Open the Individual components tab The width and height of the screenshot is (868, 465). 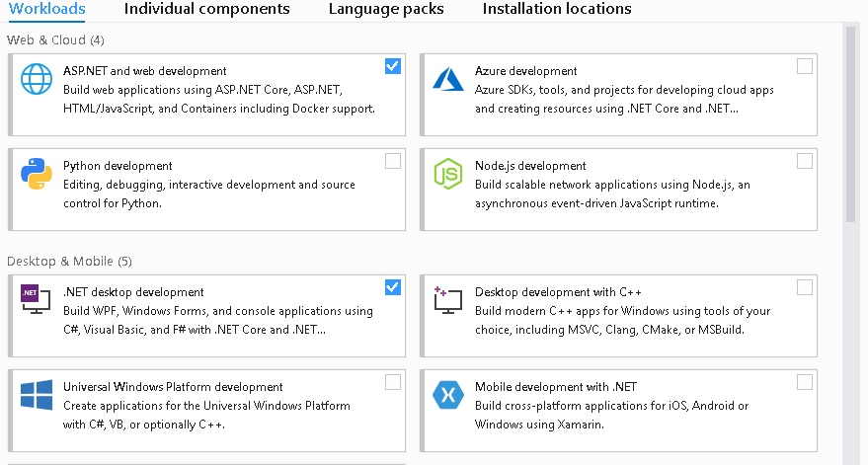[x=206, y=9]
